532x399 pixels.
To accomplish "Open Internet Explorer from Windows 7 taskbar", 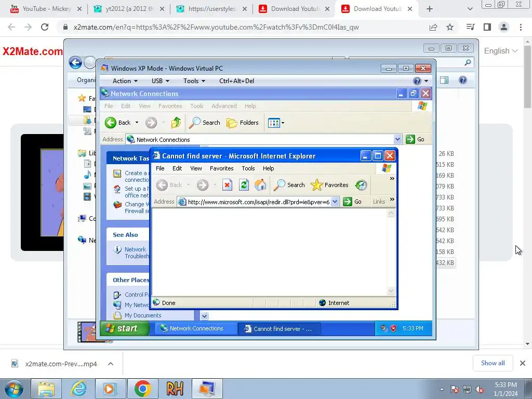I will pos(78,389).
